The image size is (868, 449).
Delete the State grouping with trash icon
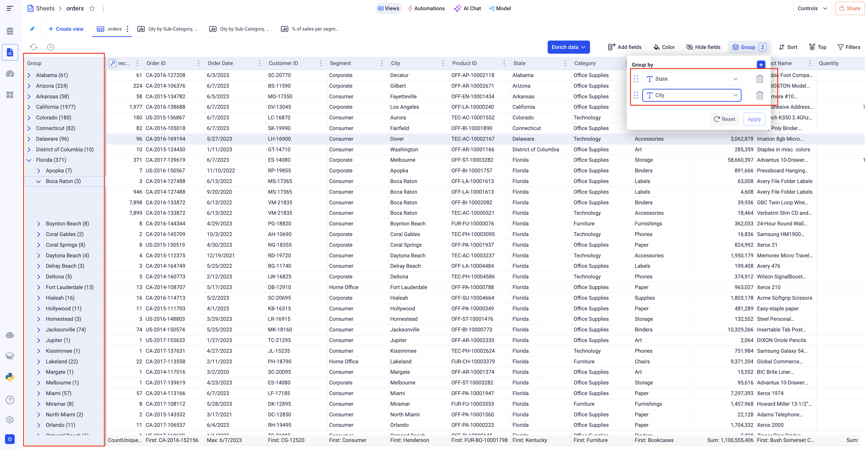coord(760,79)
